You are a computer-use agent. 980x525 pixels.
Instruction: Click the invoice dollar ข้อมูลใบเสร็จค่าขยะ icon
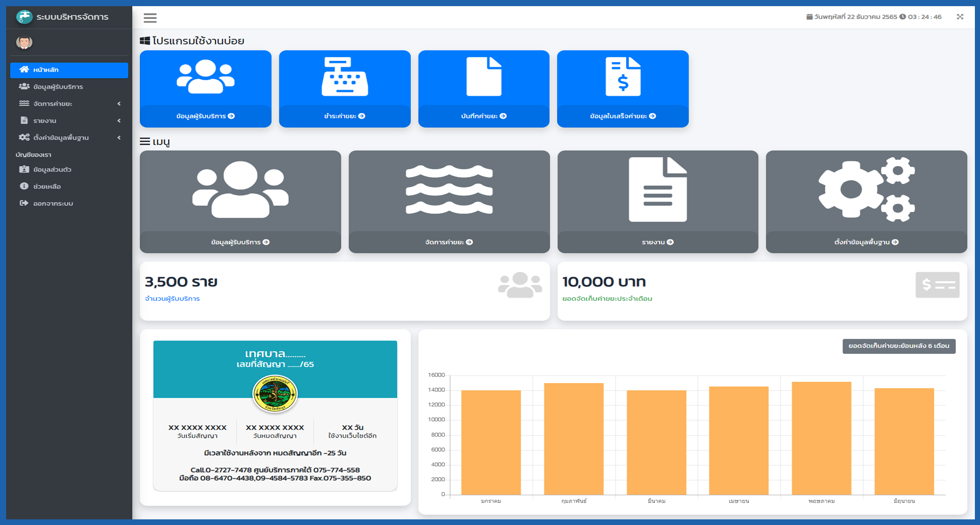(x=623, y=77)
